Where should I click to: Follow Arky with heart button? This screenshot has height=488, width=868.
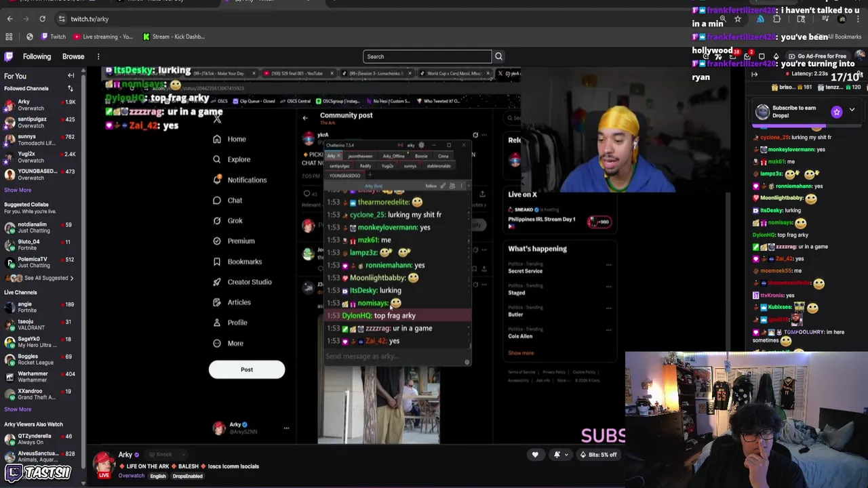(535, 455)
